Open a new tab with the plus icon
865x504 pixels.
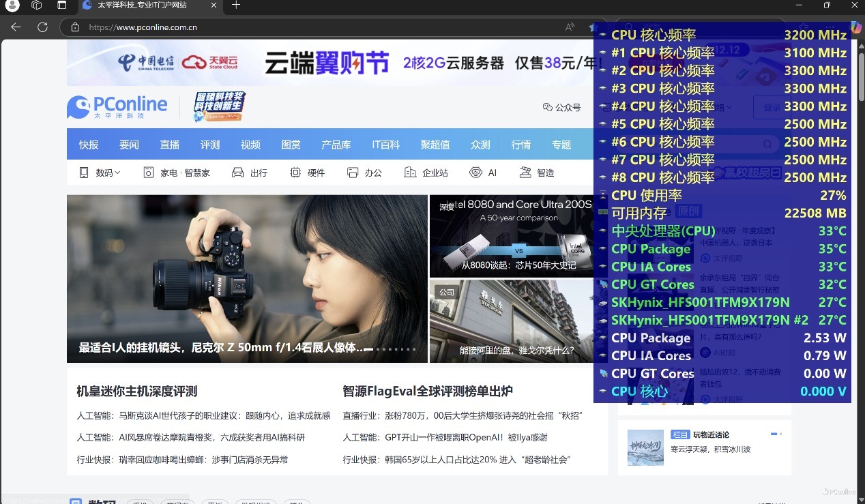(x=236, y=5)
